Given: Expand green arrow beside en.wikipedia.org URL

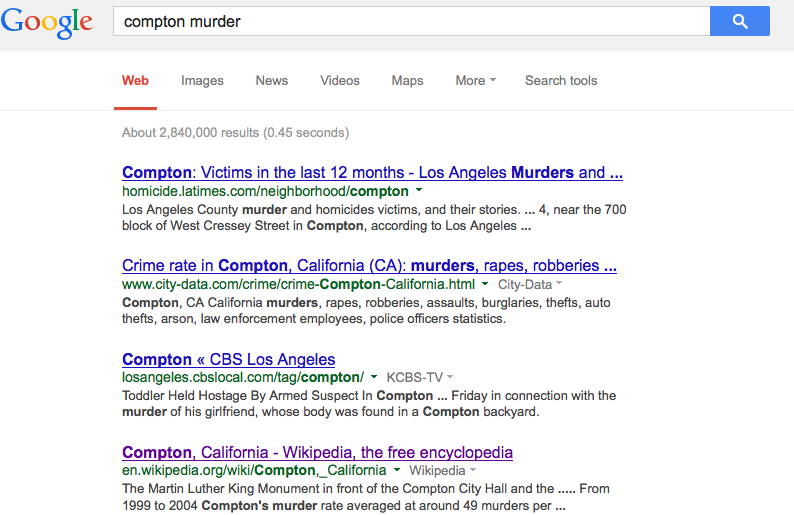Looking at the screenshot, I should (x=397, y=470).
